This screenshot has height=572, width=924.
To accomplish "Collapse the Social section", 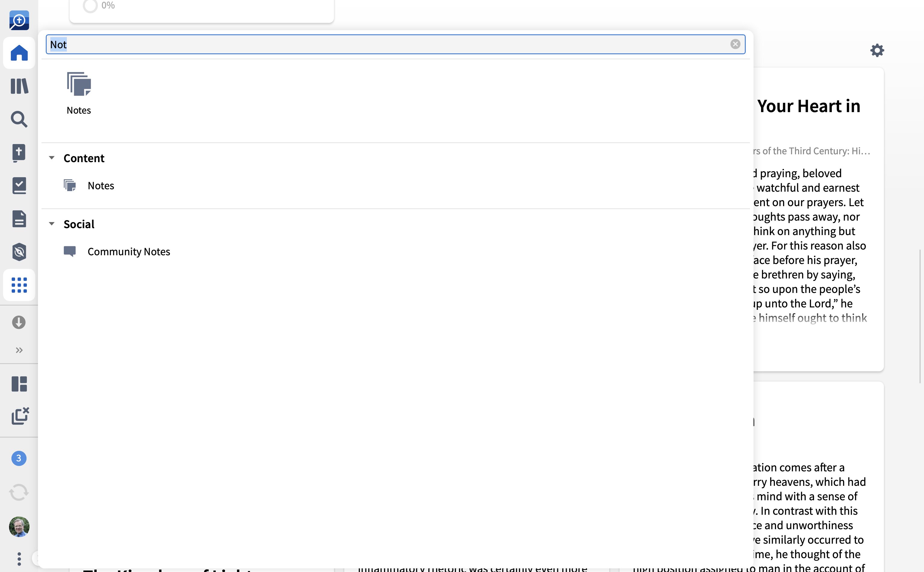I will 52,224.
